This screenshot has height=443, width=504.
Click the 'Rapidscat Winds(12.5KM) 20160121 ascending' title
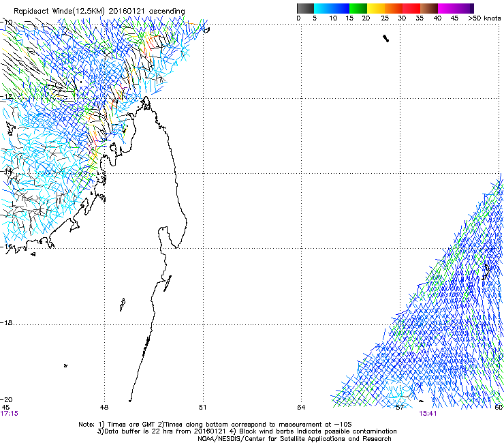99,12
